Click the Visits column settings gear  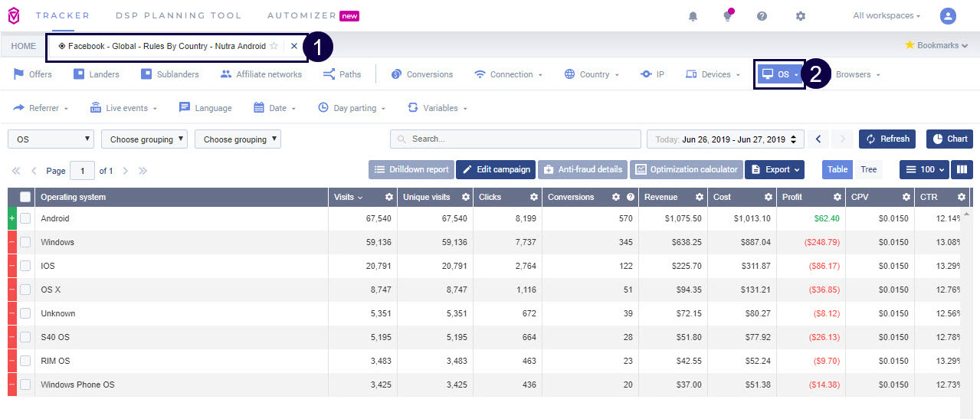[x=389, y=197]
